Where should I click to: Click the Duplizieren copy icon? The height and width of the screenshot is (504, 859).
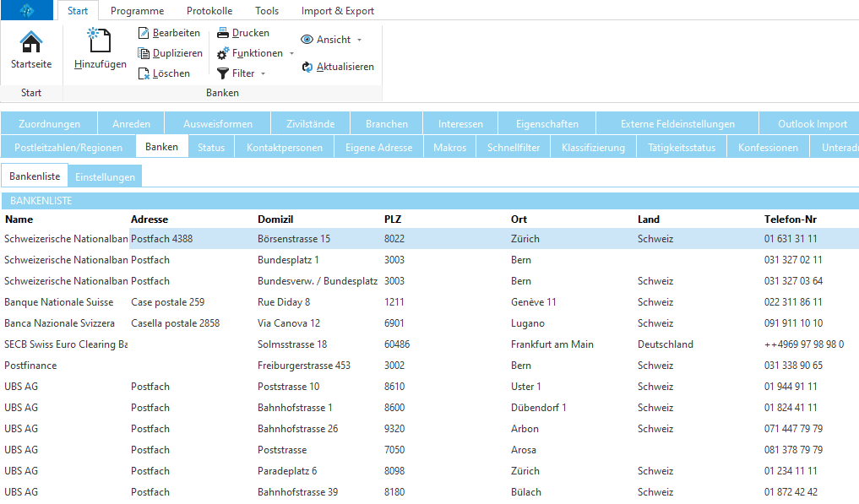pyautogui.click(x=144, y=53)
